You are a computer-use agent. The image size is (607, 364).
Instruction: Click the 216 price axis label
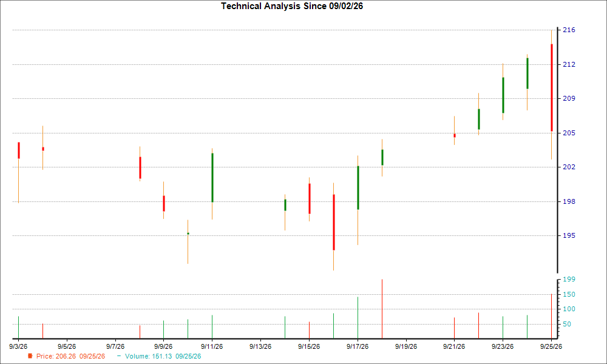click(x=569, y=30)
